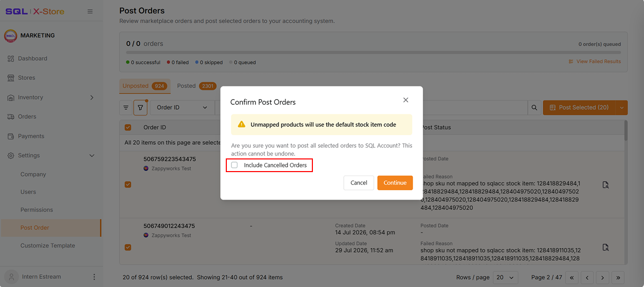Go to the next page
Viewport: 644px width, 287px height.
(602, 277)
